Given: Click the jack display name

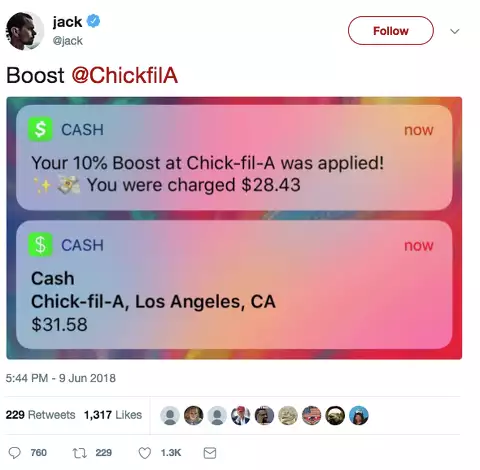Looking at the screenshot, I should pos(67,22).
